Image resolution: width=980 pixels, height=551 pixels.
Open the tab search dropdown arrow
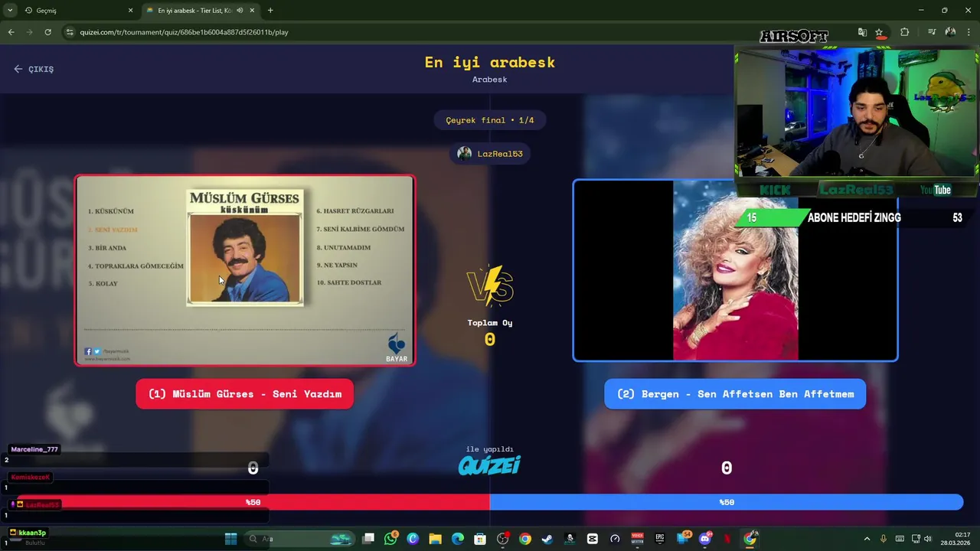coord(9,10)
